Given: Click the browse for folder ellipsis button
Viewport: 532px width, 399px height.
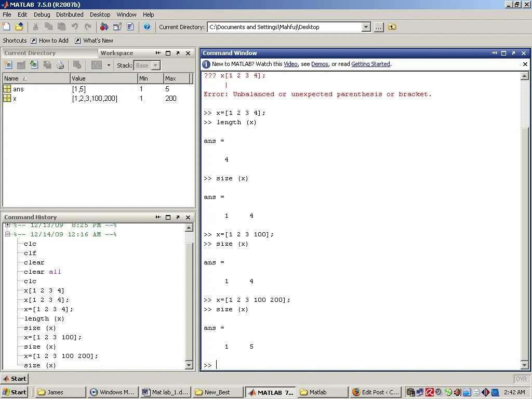Looking at the screenshot, I should (x=378, y=27).
